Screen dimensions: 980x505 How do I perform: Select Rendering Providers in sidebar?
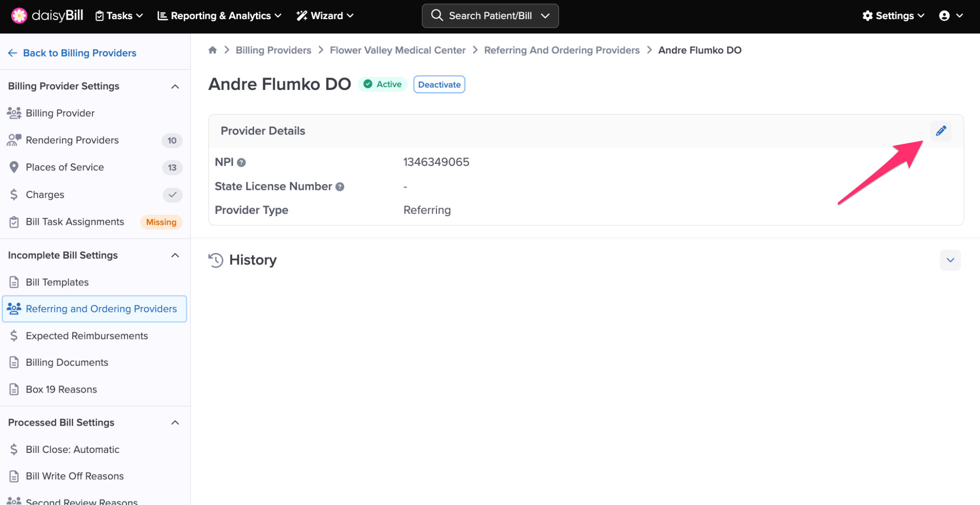[x=72, y=140]
